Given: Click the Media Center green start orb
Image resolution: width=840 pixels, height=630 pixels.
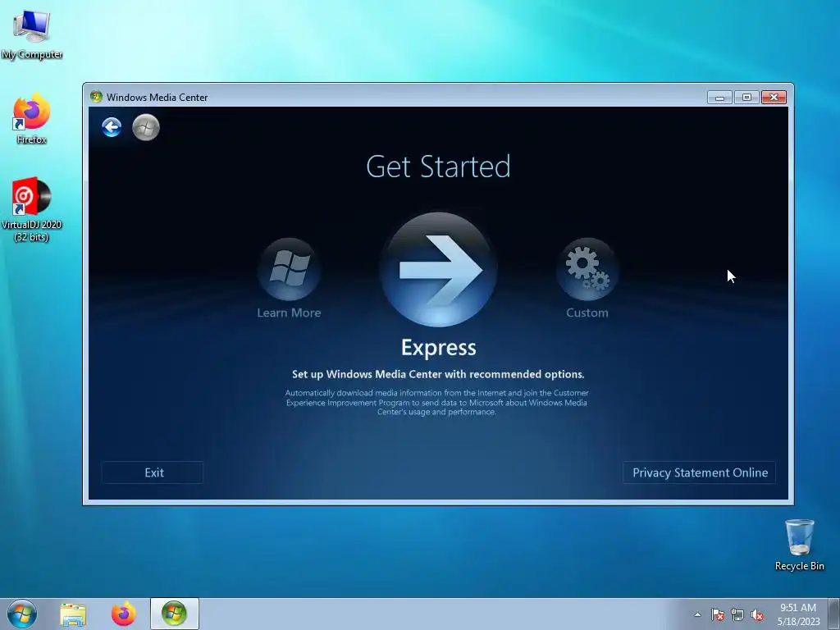Looking at the screenshot, I should coord(146,127).
